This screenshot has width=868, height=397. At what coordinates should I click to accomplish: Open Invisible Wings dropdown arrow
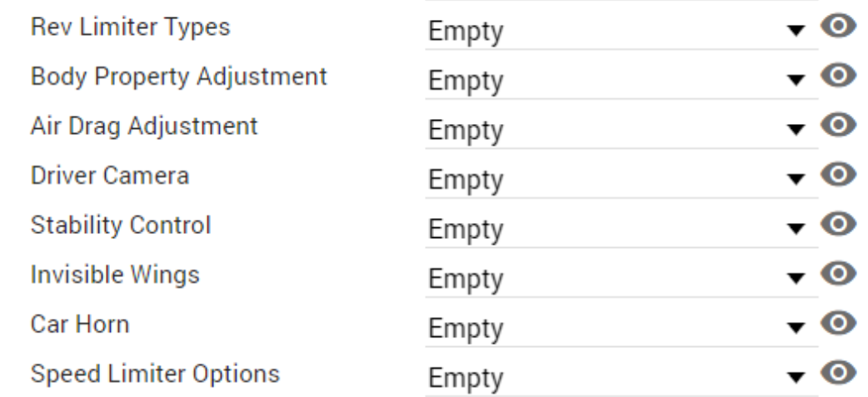click(x=796, y=279)
